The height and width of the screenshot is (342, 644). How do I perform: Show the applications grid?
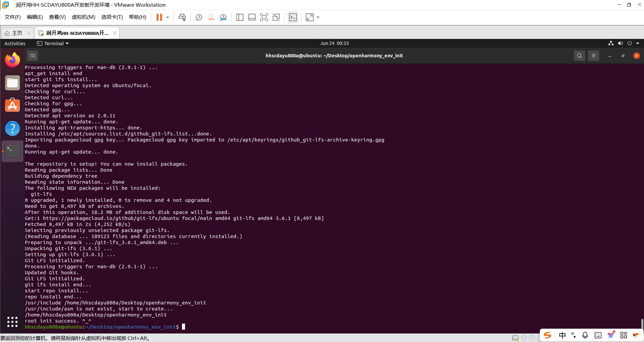[x=12, y=322]
